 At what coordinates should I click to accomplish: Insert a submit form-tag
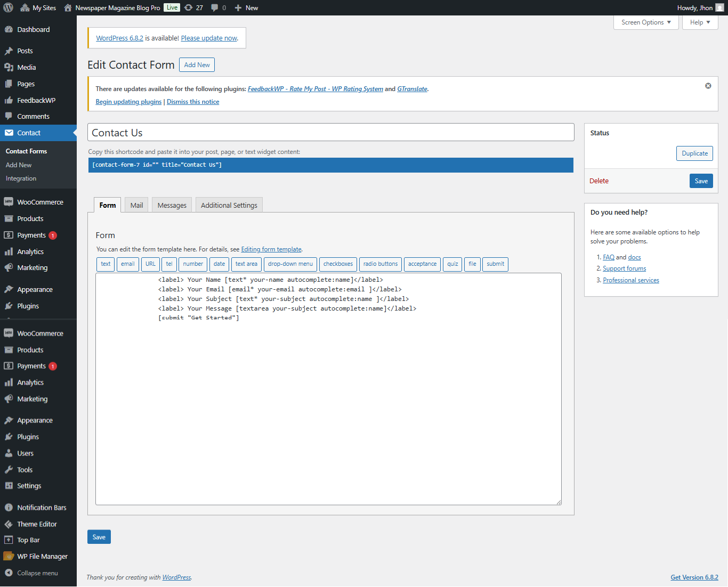(495, 264)
